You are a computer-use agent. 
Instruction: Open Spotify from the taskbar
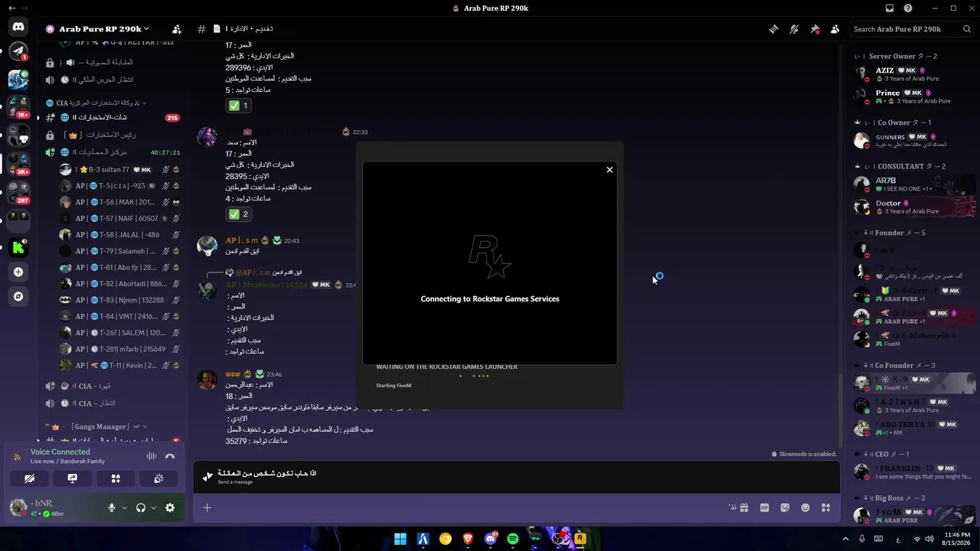click(x=513, y=539)
